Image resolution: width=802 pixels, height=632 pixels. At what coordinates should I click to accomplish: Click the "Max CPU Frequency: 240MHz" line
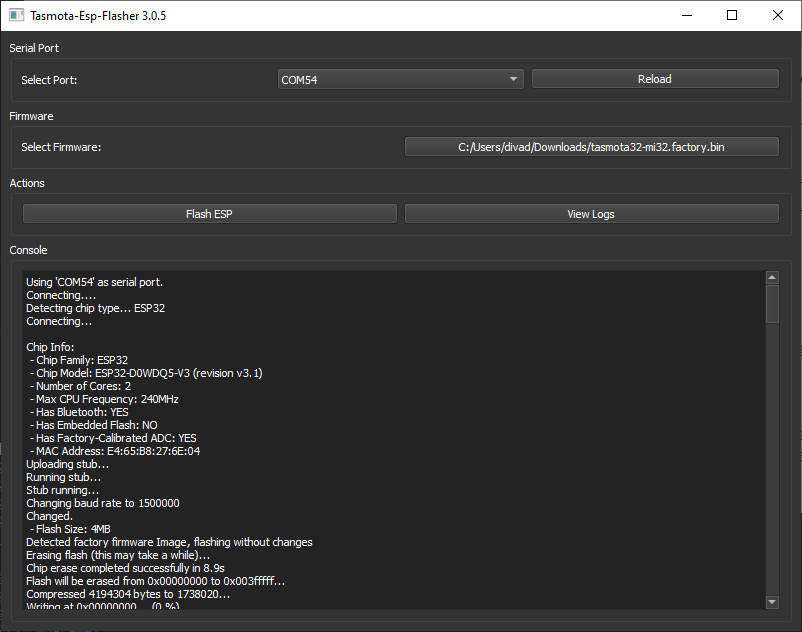pyautogui.click(x=104, y=399)
